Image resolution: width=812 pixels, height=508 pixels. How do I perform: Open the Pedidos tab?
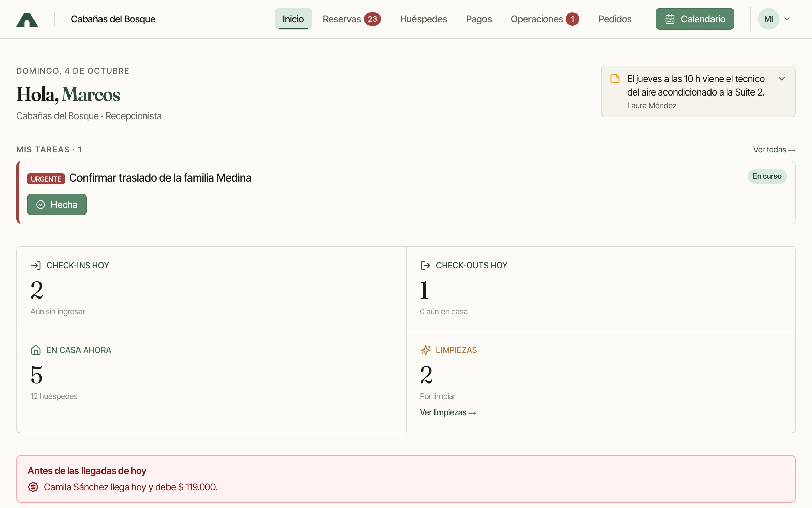point(615,19)
